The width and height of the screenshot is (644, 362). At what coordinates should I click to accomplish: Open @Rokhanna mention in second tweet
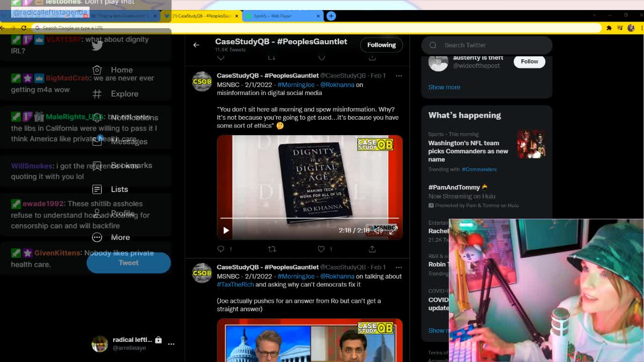click(337, 276)
